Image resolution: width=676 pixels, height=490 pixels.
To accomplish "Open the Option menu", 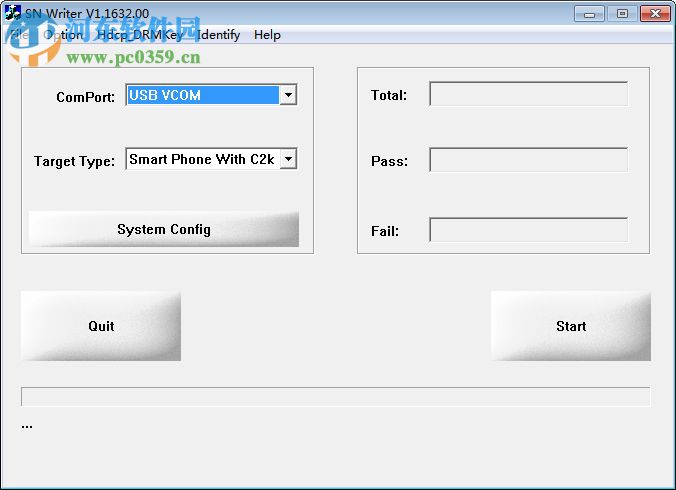I will (63, 35).
